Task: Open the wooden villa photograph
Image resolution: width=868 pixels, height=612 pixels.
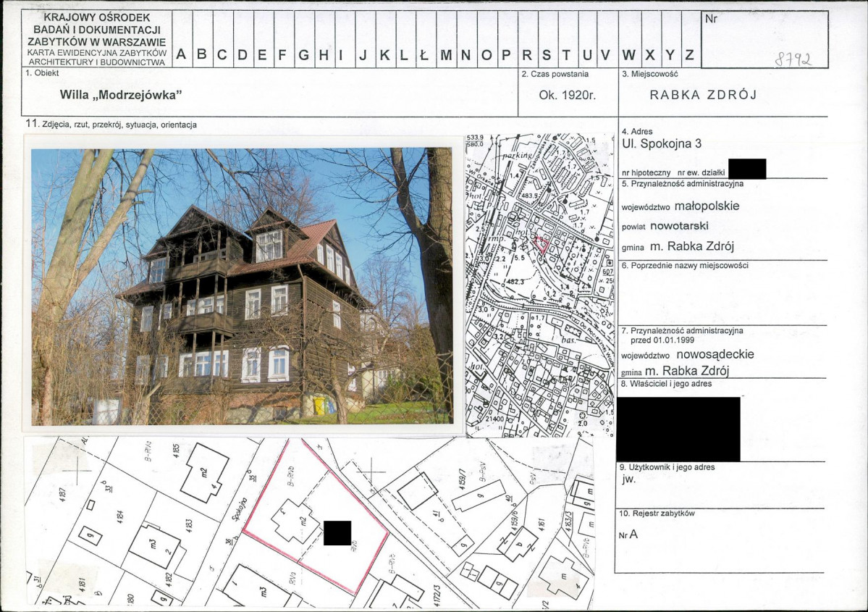Action: click(x=242, y=285)
